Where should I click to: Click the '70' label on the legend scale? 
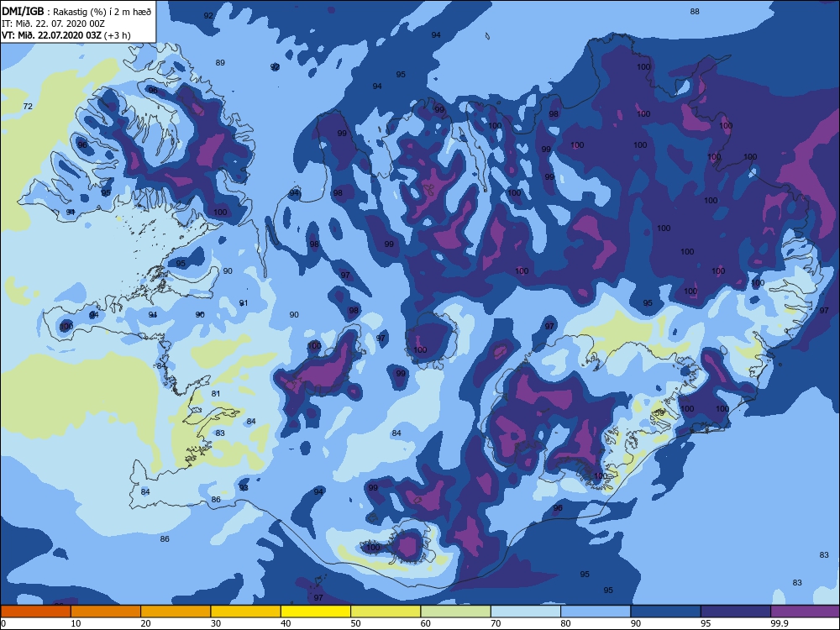tap(496, 623)
